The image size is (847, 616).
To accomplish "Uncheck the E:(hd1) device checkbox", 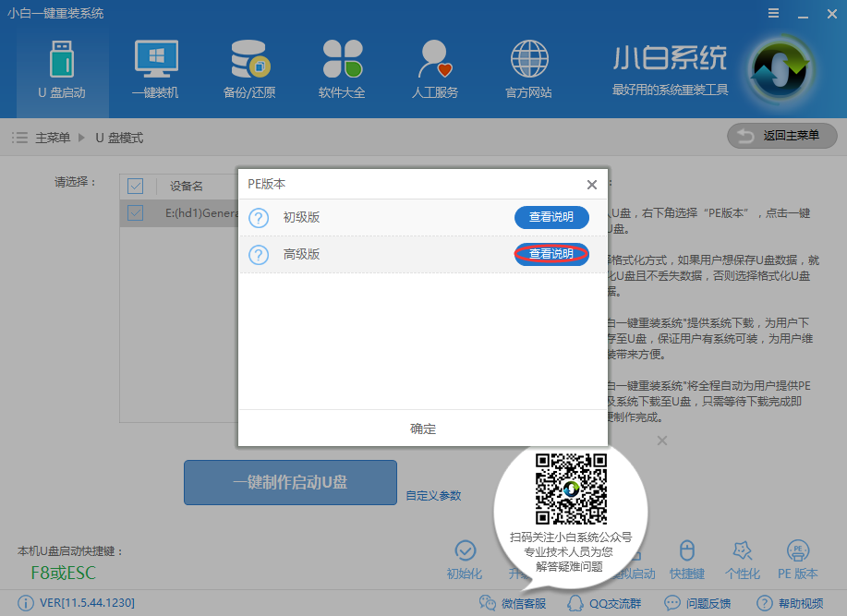I will click(136, 212).
